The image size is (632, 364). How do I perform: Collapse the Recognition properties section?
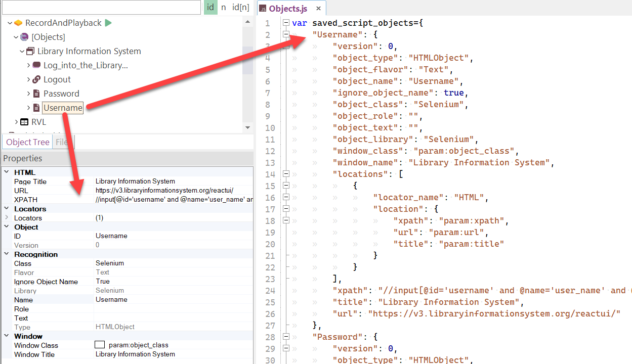(x=7, y=254)
